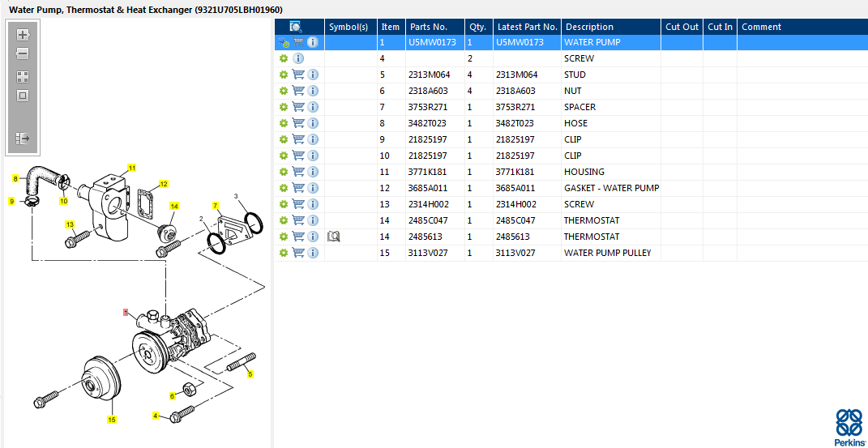Add HOUSING 3771K181 to cart
Screen dimensions: 868x448
tap(298, 172)
